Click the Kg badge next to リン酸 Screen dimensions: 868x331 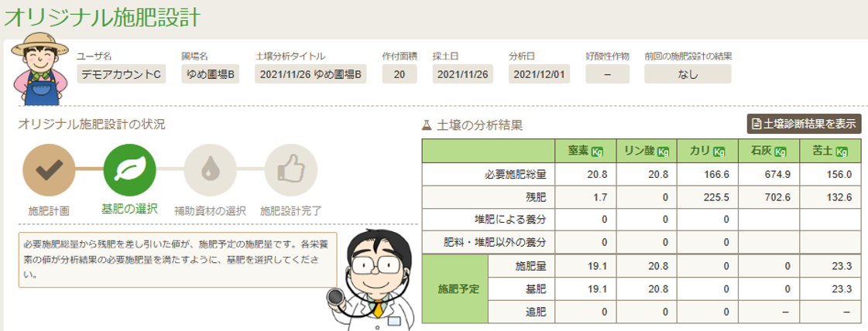pyautogui.click(x=664, y=152)
